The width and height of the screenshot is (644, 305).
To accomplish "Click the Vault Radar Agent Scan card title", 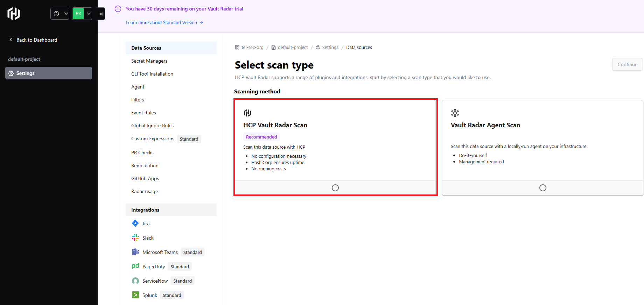I will coord(485,125).
